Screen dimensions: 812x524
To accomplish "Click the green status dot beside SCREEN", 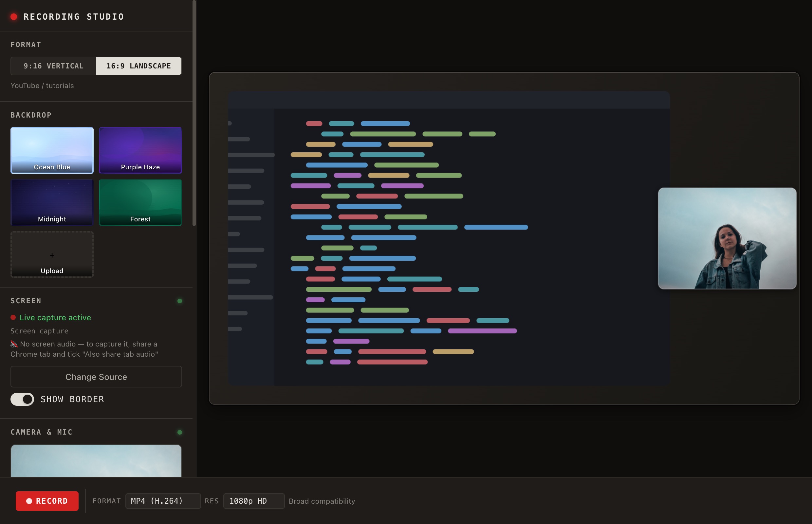I will click(x=180, y=301).
